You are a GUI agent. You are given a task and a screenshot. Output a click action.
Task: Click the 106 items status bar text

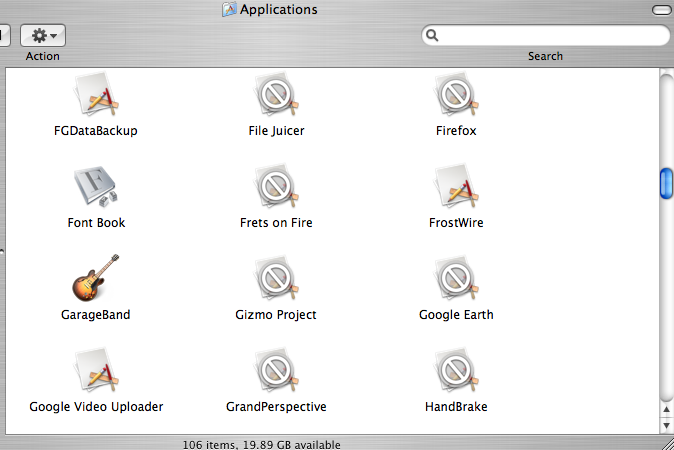pos(261,444)
